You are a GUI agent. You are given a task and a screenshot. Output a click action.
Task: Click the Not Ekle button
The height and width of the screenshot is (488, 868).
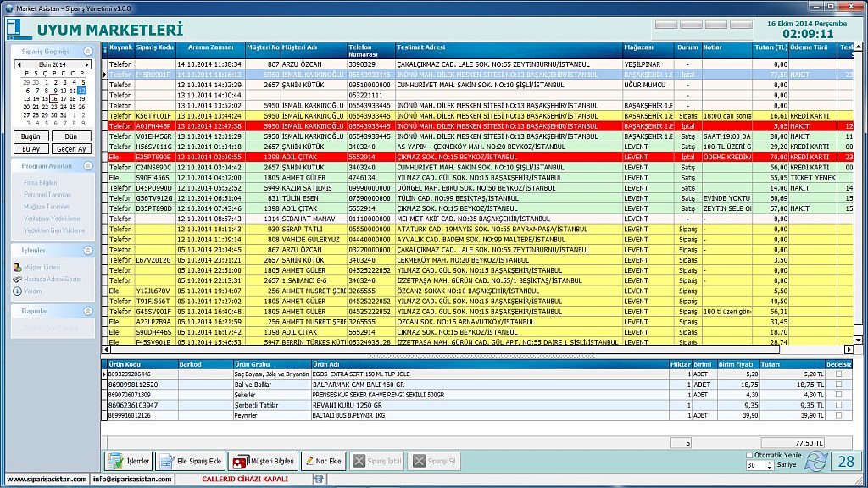tap(323, 461)
